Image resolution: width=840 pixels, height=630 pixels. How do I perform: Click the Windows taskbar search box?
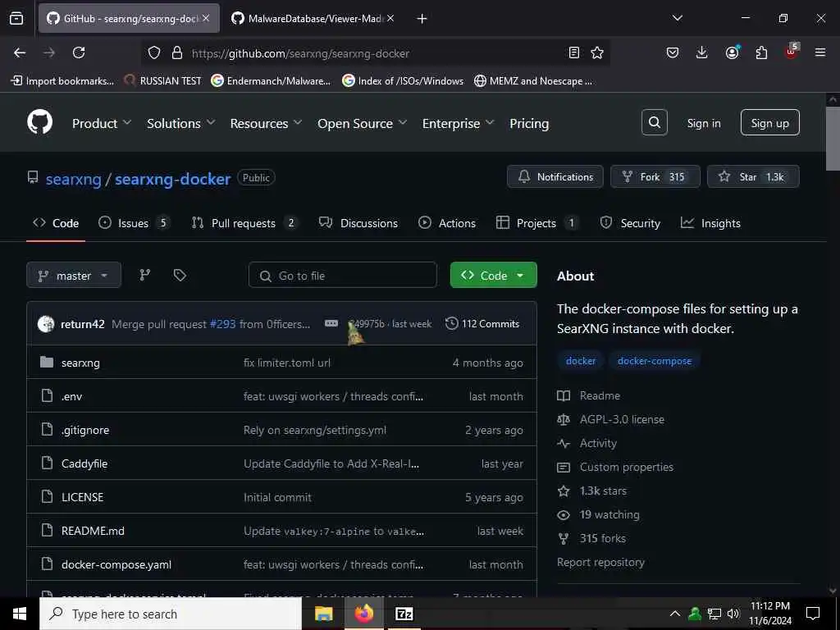click(171, 614)
